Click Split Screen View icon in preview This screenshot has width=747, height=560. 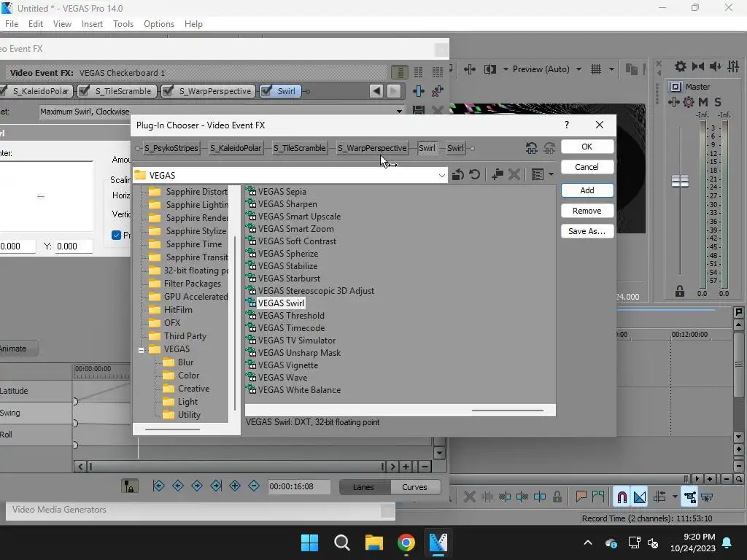[489, 69]
